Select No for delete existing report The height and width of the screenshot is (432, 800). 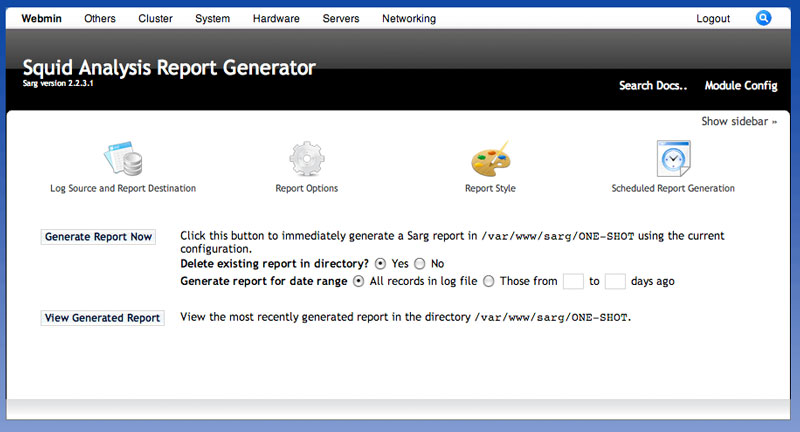(x=420, y=264)
